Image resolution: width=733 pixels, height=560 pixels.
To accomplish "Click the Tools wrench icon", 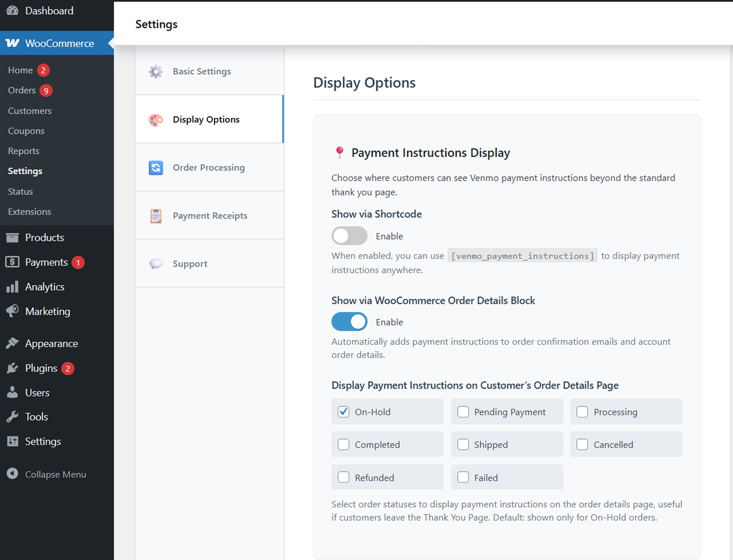I will coord(12,416).
